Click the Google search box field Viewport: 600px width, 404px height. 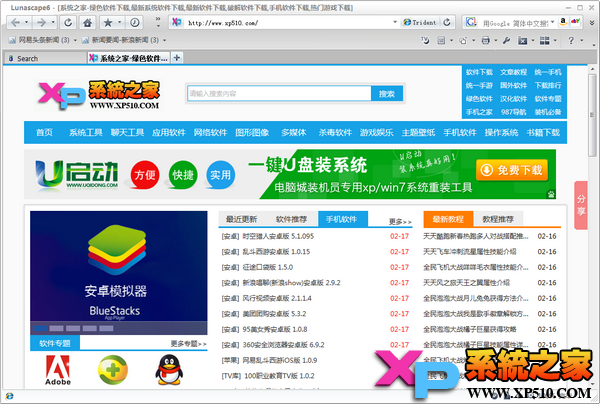tap(514, 23)
